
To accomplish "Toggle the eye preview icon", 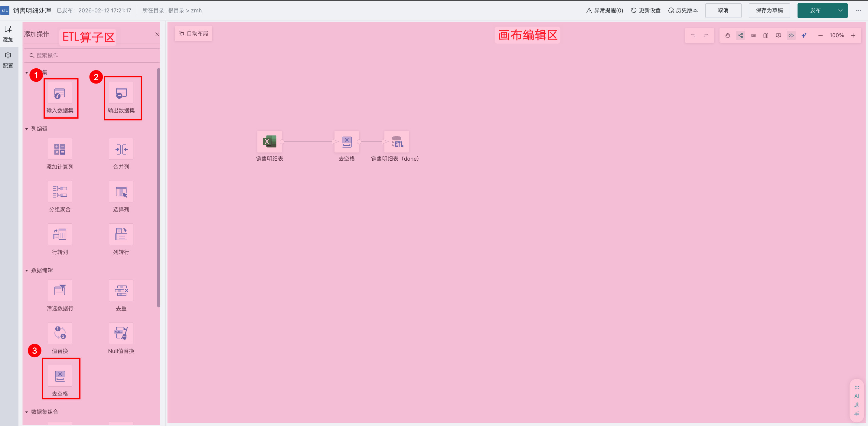I will coord(791,35).
